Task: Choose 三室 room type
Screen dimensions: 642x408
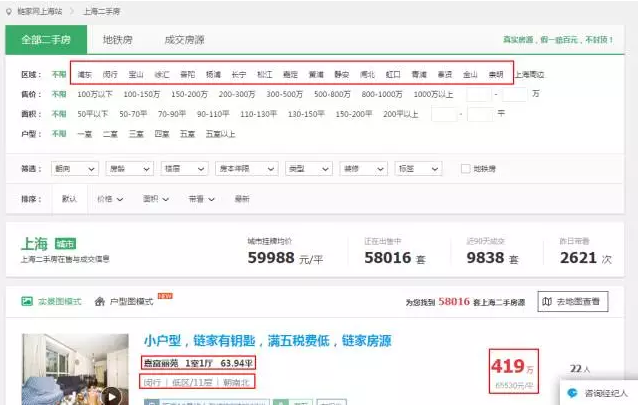Action: (136, 134)
